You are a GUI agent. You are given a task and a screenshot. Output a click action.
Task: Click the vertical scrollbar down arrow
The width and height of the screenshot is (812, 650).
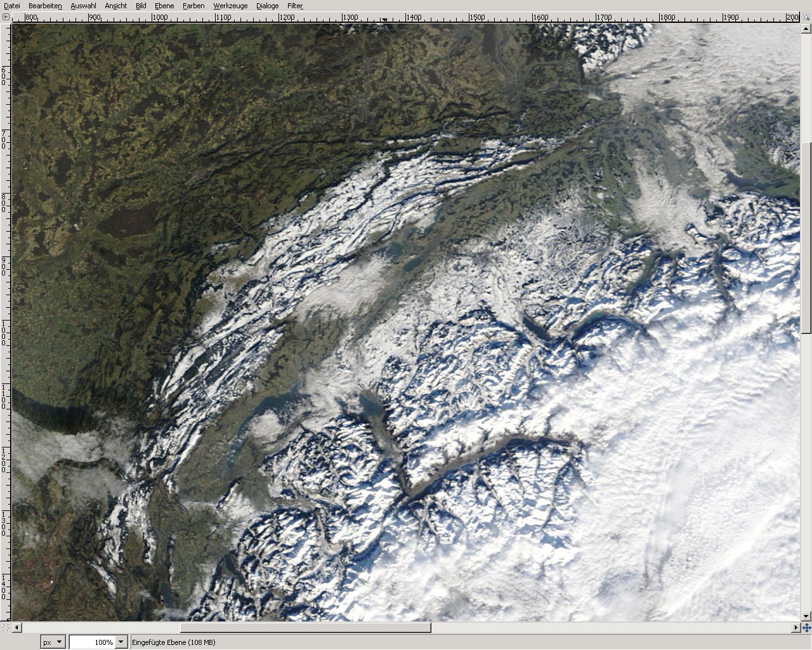coord(806,616)
